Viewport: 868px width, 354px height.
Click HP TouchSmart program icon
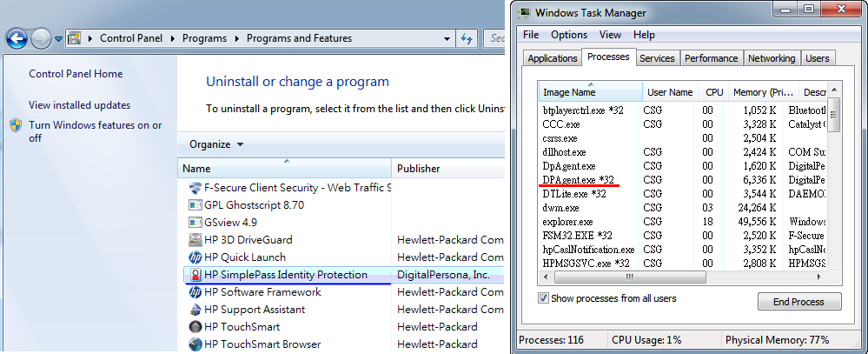point(195,327)
